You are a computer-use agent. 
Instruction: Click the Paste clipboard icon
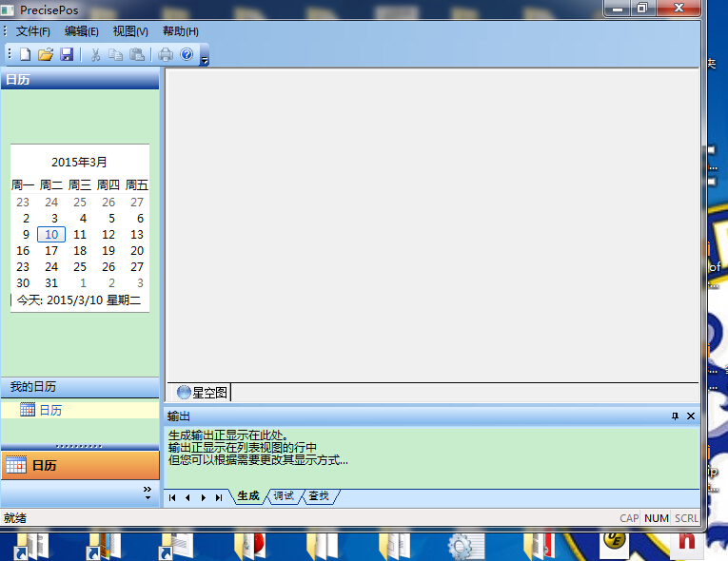click(x=136, y=55)
